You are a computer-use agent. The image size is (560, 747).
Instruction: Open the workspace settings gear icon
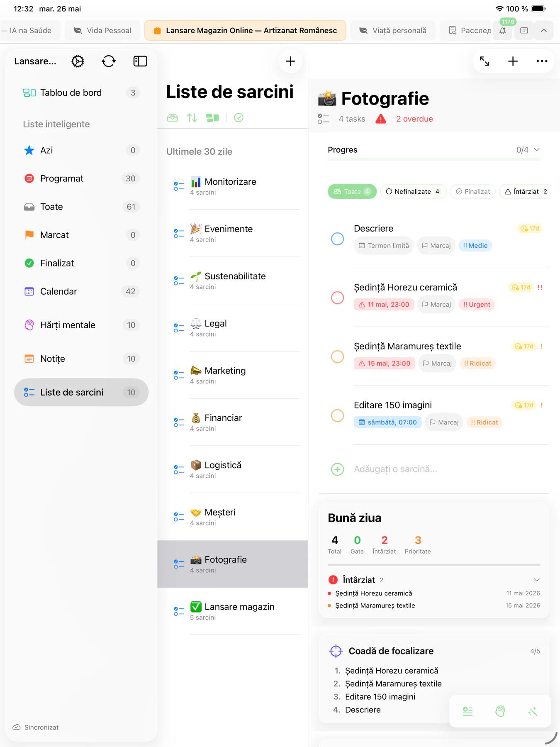point(78,61)
